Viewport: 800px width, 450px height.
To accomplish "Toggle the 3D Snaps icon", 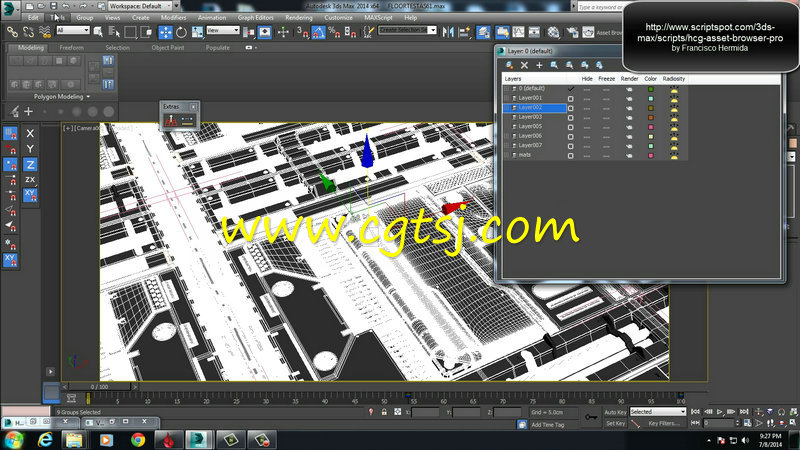I will (x=302, y=32).
